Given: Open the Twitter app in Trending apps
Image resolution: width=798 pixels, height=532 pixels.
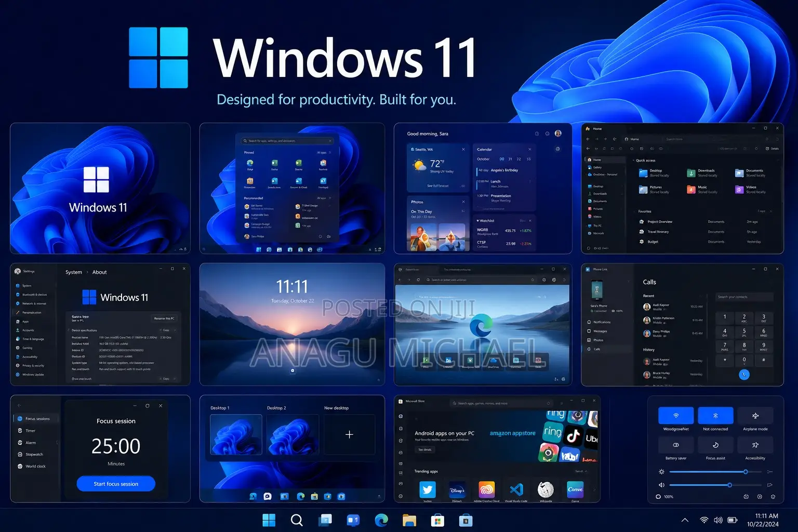Looking at the screenshot, I should point(428,489).
